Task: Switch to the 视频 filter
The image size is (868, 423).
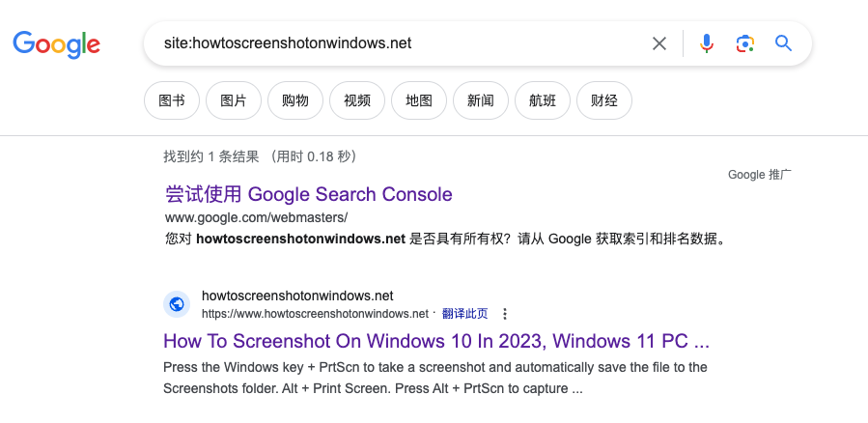Action: [357, 100]
